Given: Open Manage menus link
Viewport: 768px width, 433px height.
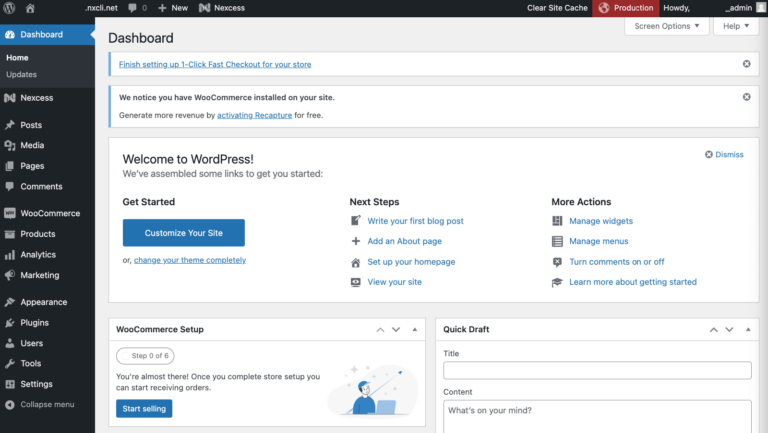Looking at the screenshot, I should pyautogui.click(x=599, y=241).
